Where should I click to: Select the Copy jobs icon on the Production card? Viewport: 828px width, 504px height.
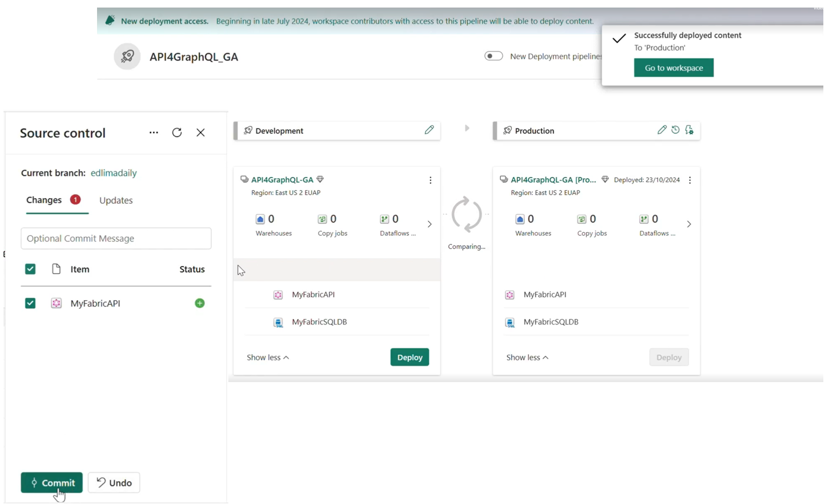582,219
